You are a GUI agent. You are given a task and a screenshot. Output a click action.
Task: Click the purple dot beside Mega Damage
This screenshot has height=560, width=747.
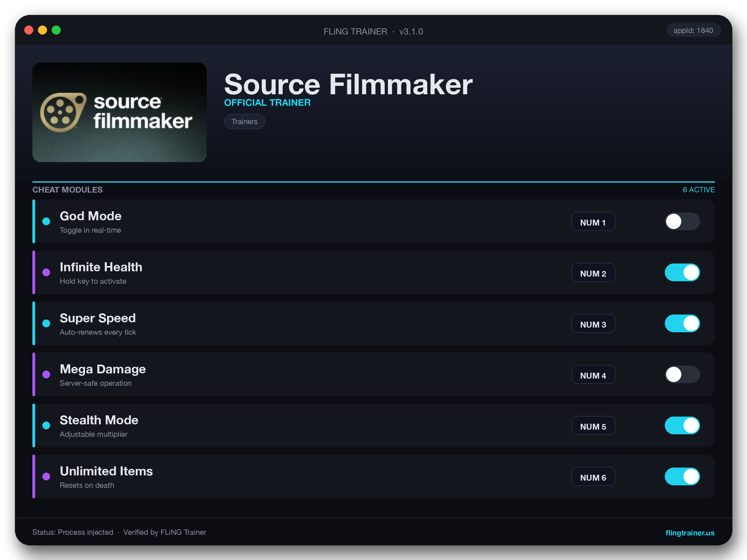(x=46, y=374)
